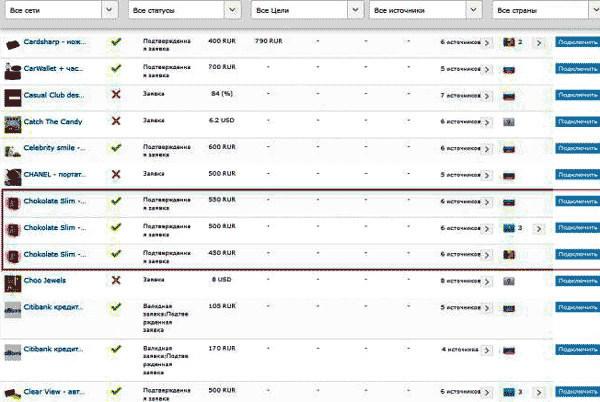Click the country flag icon in CarWallet row
600x402 pixels.
coord(509,70)
